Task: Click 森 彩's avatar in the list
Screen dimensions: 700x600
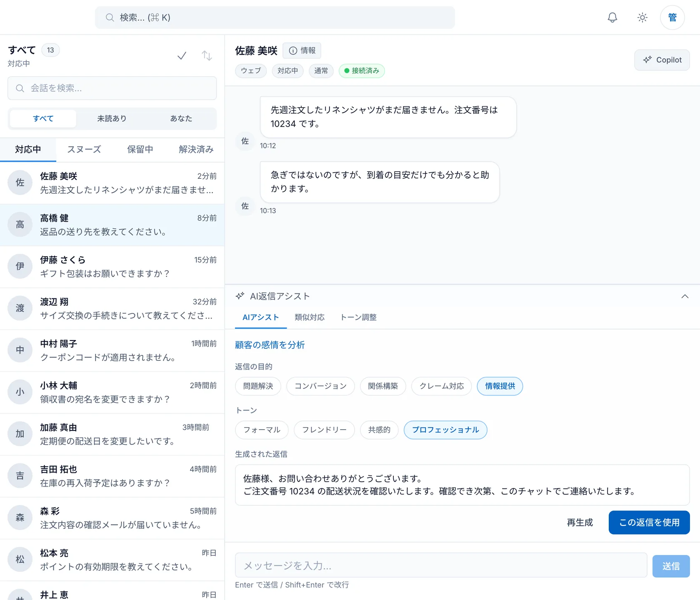Action: 20,517
